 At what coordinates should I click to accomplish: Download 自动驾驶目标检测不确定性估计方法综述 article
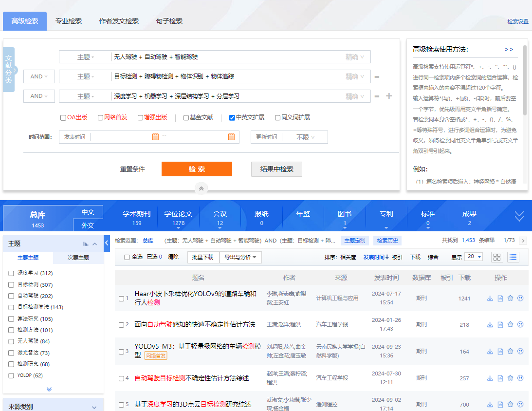point(490,378)
